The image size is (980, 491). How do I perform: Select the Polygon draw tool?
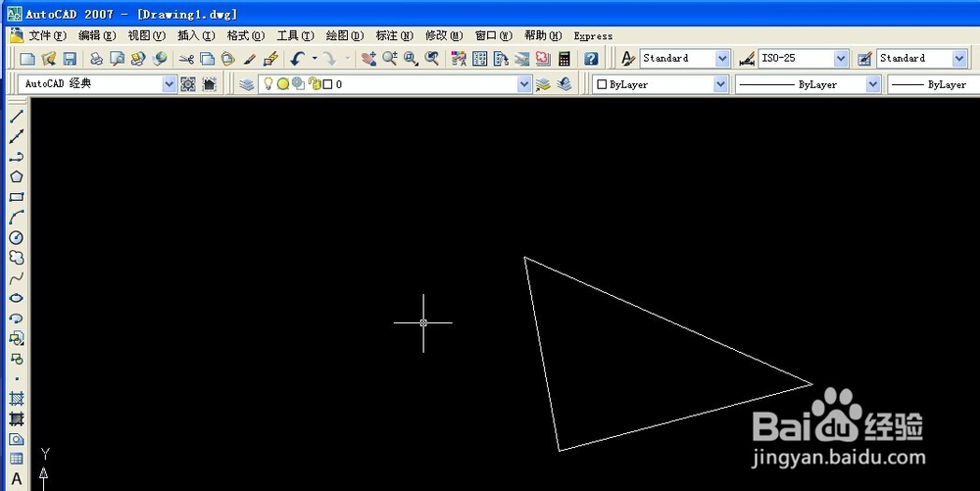[17, 176]
